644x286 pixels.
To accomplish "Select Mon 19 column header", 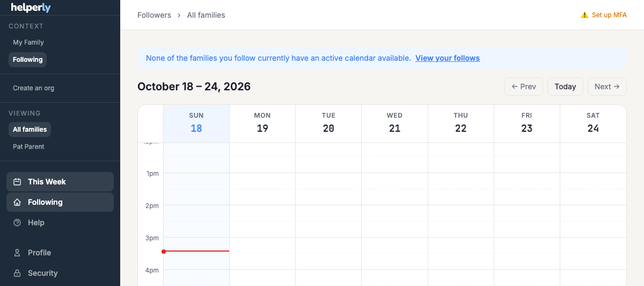I will coord(262,124).
